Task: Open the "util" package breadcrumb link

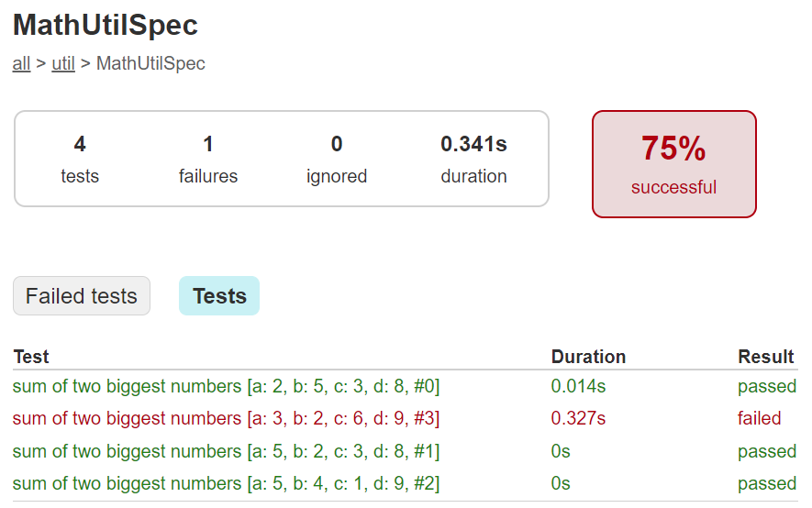Action: pyautogui.click(x=63, y=63)
